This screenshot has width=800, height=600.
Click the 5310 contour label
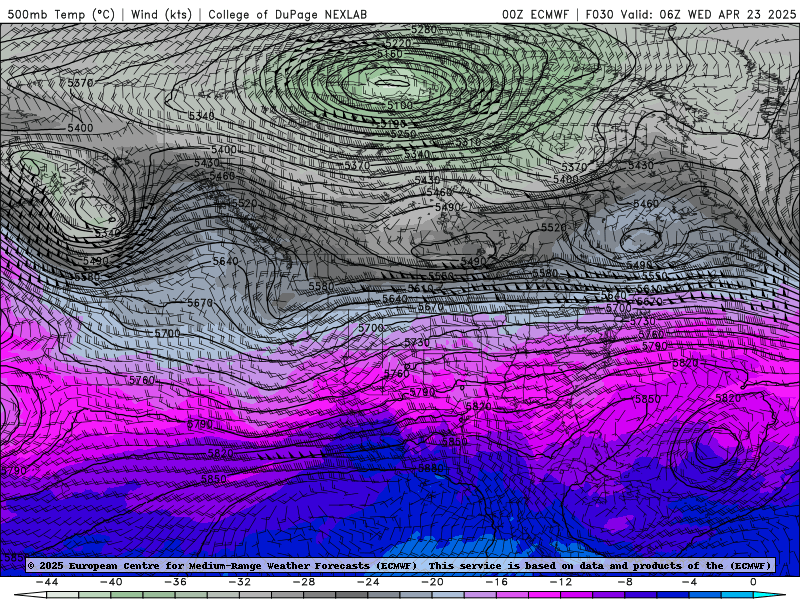pyautogui.click(x=468, y=142)
